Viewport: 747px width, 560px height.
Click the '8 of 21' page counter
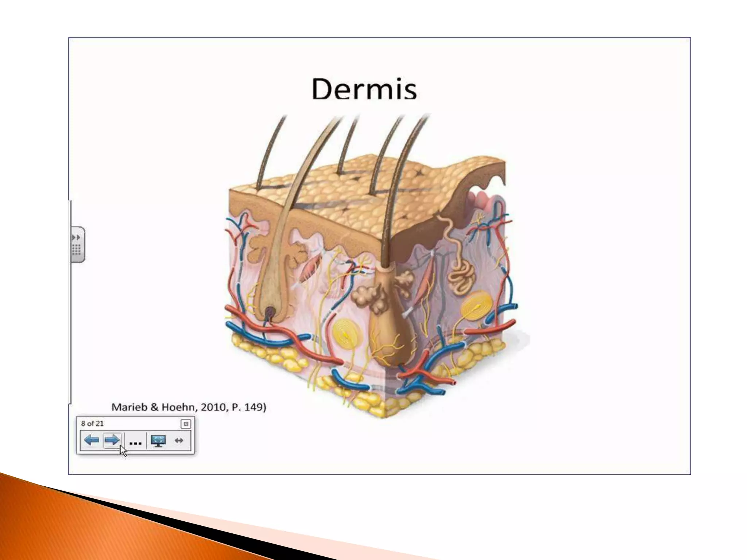coord(92,423)
